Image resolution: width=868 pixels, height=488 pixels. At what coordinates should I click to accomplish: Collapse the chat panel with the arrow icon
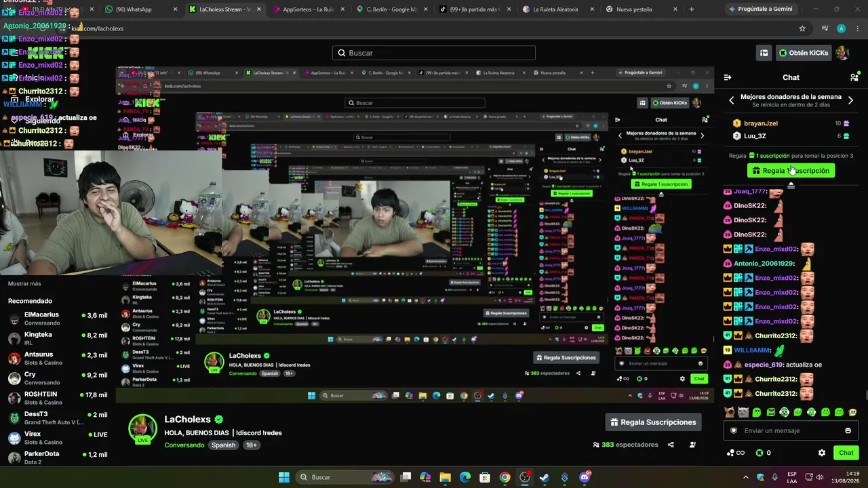(x=728, y=77)
